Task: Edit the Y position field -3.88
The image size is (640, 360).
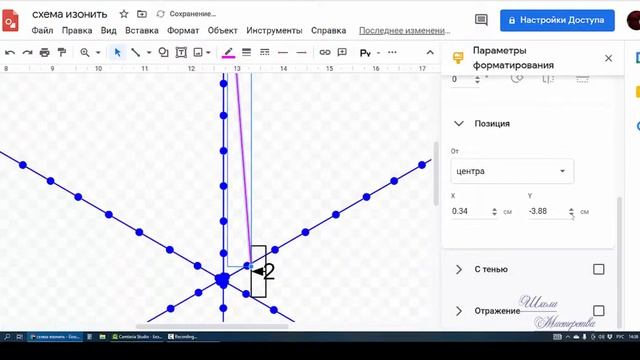Action: coord(547,211)
